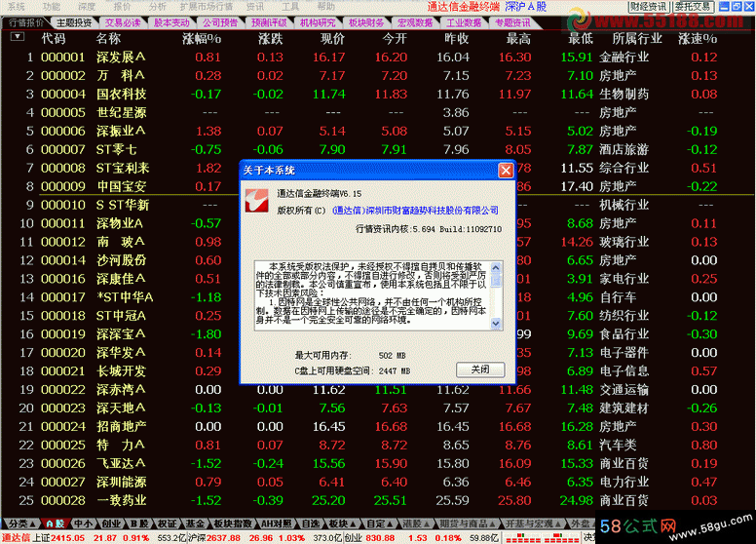
Task: Select the 自选 bottom tab
Action: pos(311,524)
